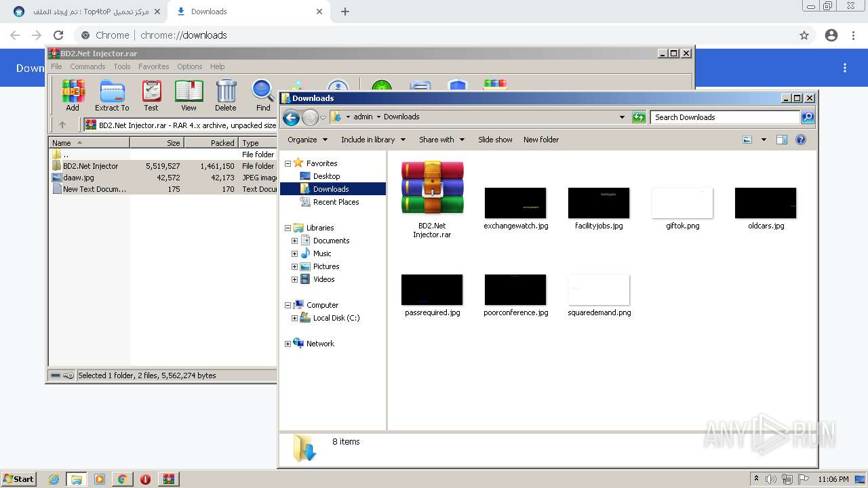This screenshot has width=868, height=488.
Task: Sort WinRAR list by Packed column
Action: tap(211, 143)
